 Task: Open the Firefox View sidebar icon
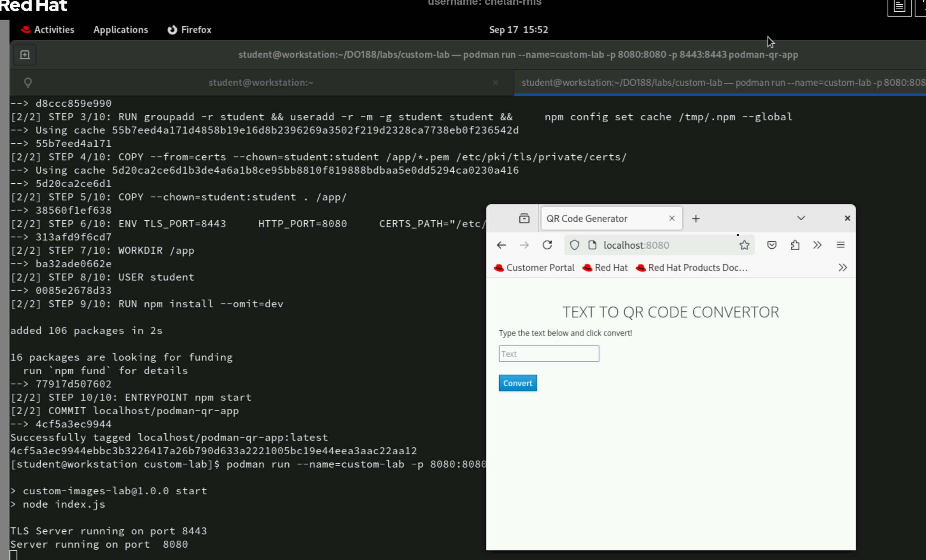click(x=524, y=218)
